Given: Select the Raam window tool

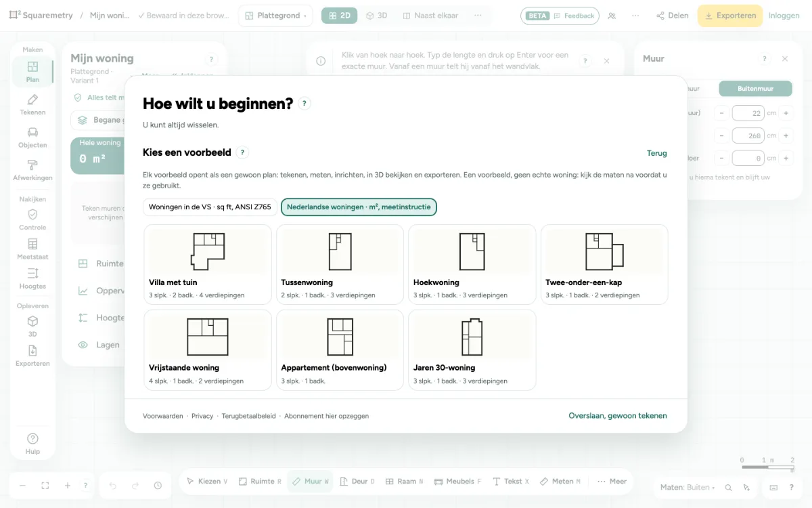Looking at the screenshot, I should (405, 482).
